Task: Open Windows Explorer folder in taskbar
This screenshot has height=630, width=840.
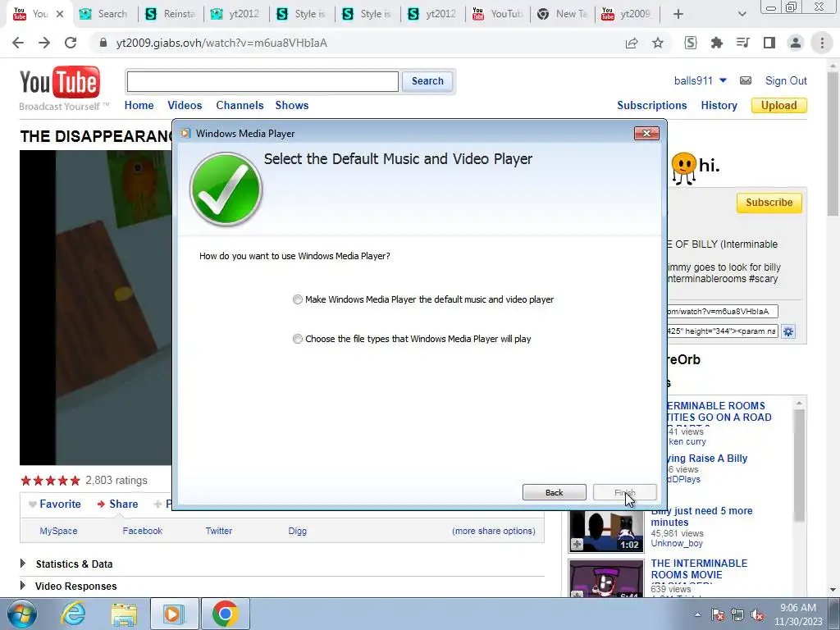Action: pos(124,614)
